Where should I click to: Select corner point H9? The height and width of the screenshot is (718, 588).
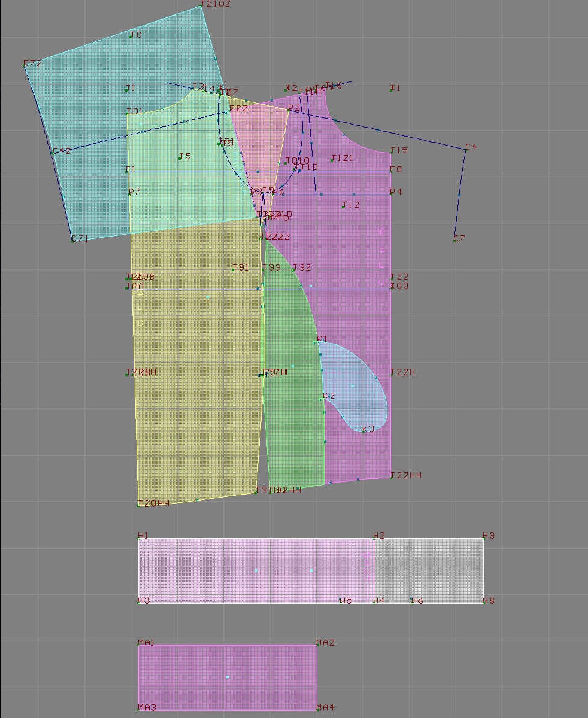483,538
